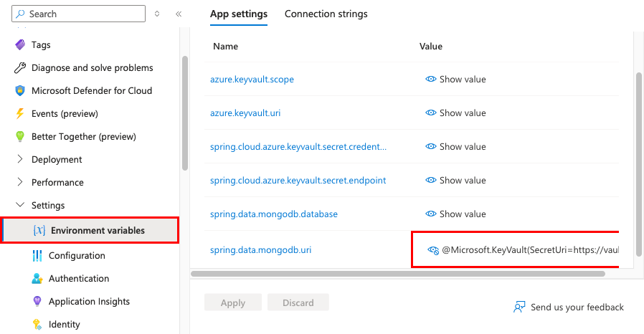Click the Events lightning bolt icon
The height and width of the screenshot is (334, 644).
pyautogui.click(x=20, y=113)
